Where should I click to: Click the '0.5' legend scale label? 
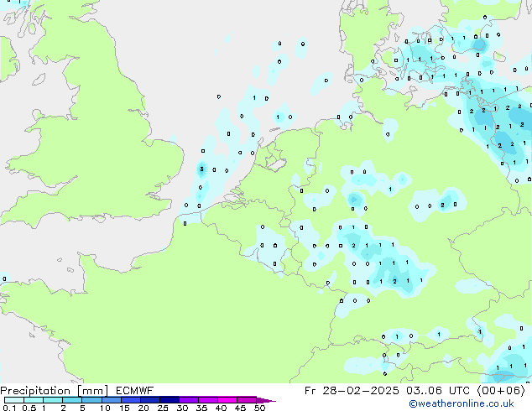pos(29,408)
